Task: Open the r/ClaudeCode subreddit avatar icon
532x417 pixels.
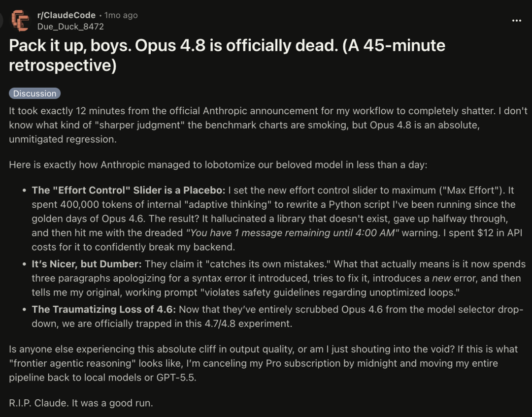Action: (x=20, y=21)
